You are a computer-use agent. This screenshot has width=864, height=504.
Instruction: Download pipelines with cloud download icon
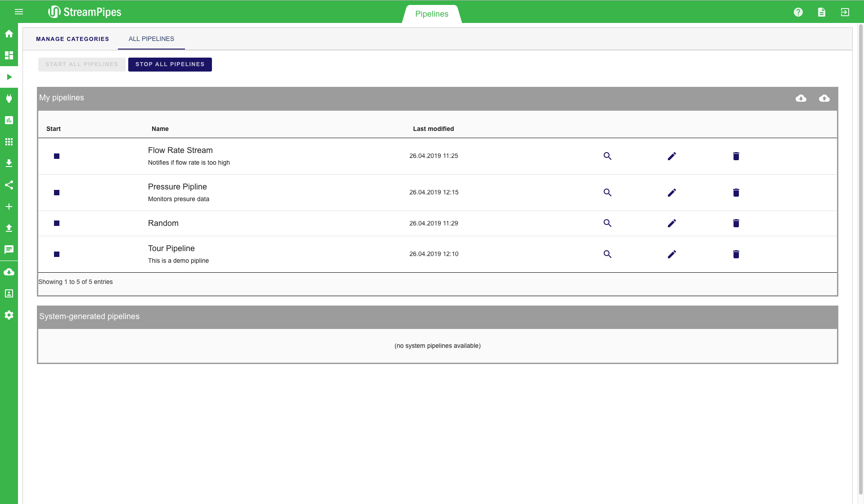tap(801, 98)
